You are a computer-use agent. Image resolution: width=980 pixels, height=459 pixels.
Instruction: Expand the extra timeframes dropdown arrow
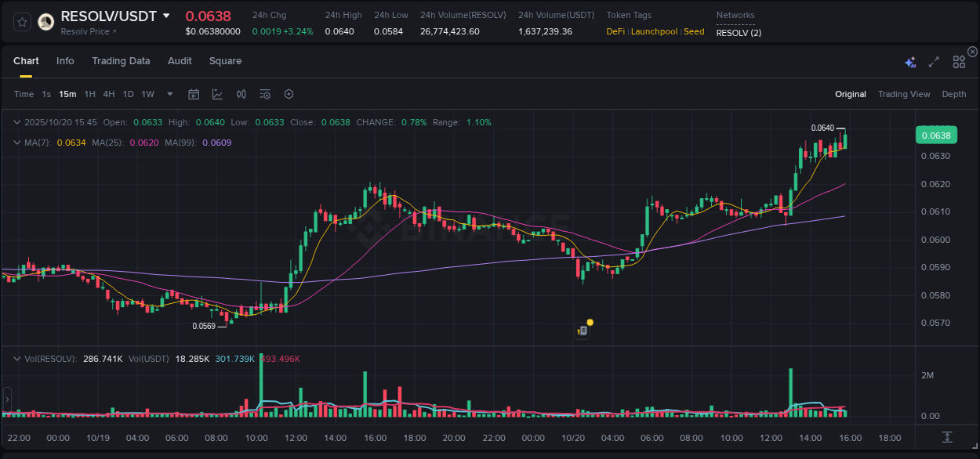click(169, 94)
